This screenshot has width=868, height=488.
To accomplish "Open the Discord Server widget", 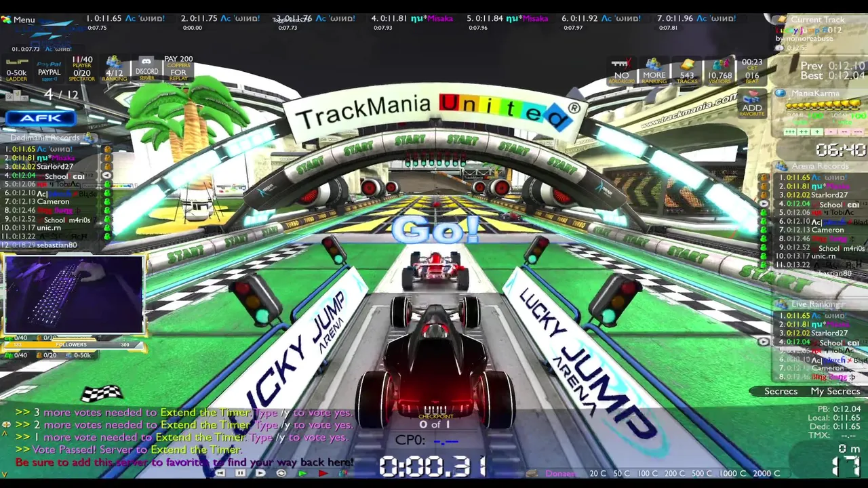I will (x=146, y=68).
